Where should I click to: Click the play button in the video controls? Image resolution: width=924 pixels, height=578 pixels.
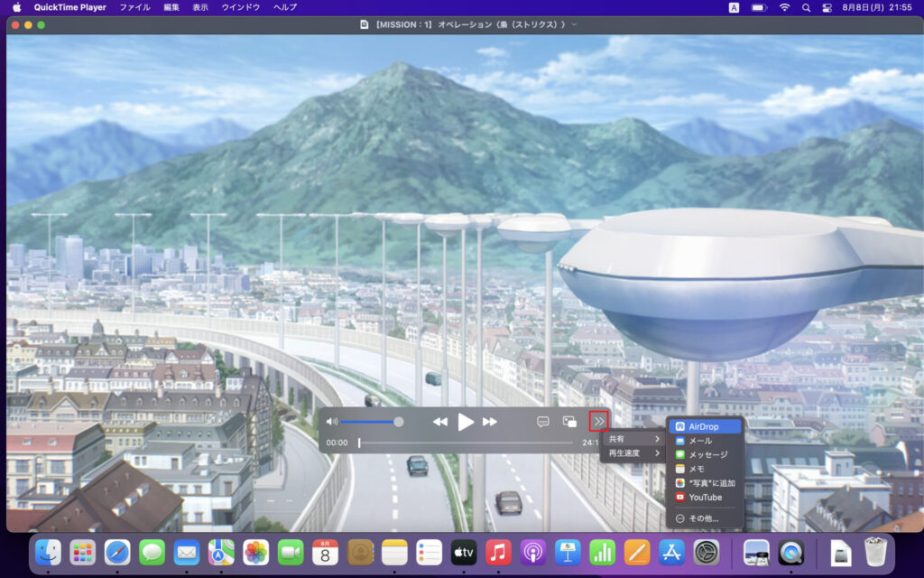tap(466, 422)
